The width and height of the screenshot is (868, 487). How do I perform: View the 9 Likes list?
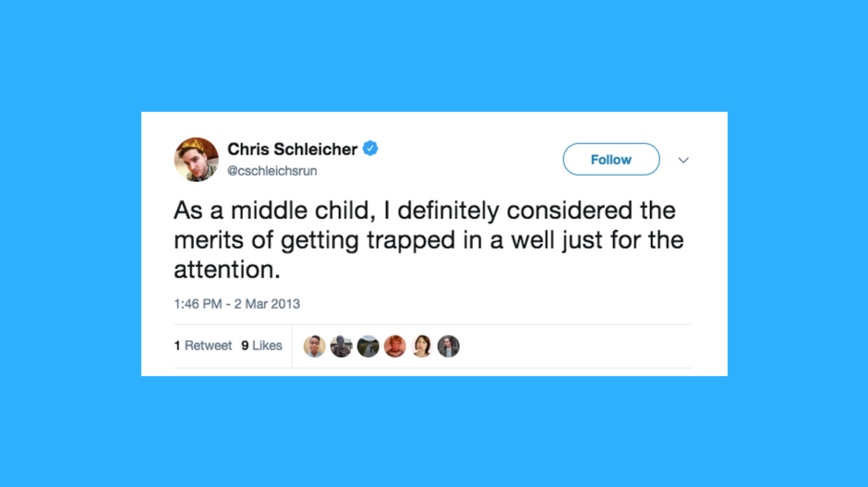coord(262,346)
